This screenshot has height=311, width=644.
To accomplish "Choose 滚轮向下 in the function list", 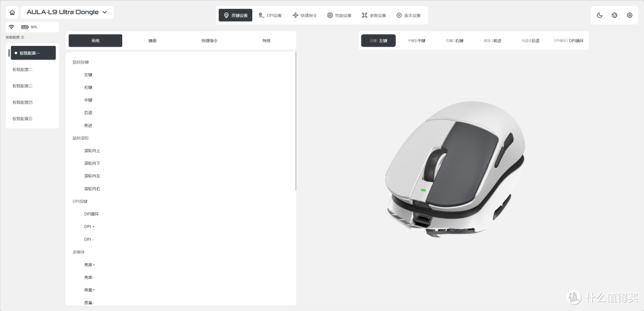I will pyautogui.click(x=92, y=163).
